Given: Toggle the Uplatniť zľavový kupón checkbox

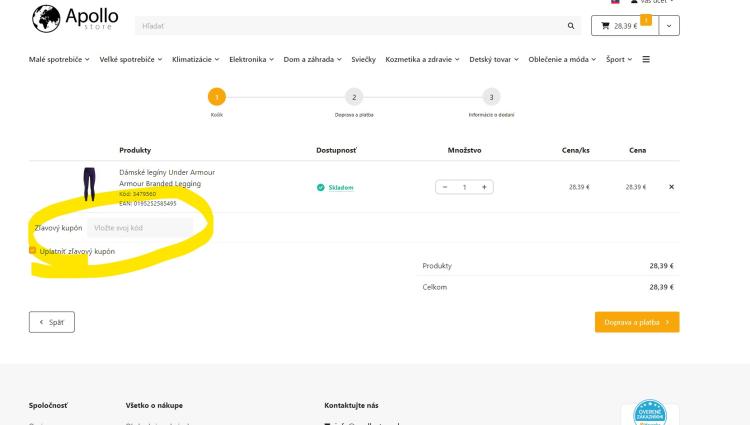Looking at the screenshot, I should pyautogui.click(x=33, y=250).
